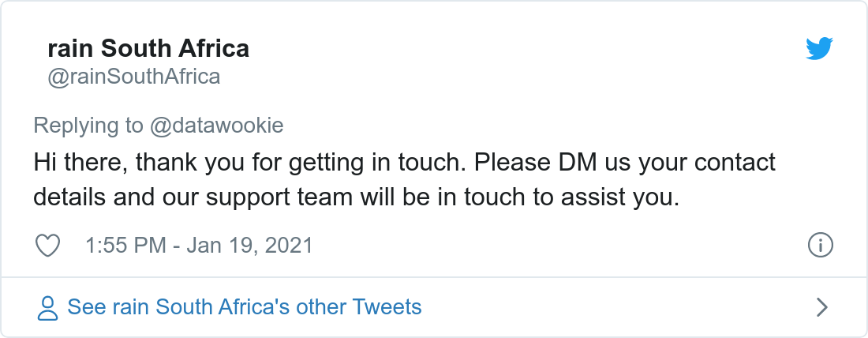The width and height of the screenshot is (868, 338).
Task: Click the Twitter bird logo
Action: (819, 50)
